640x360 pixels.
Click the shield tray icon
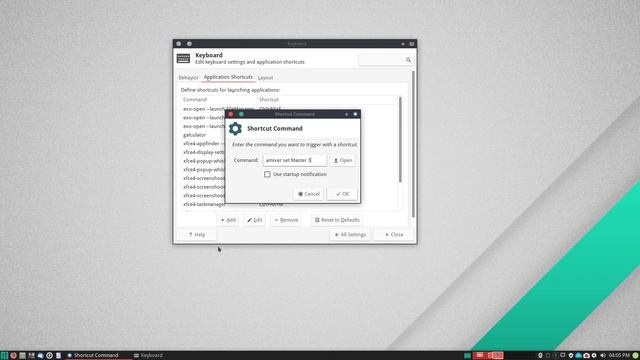571,356
